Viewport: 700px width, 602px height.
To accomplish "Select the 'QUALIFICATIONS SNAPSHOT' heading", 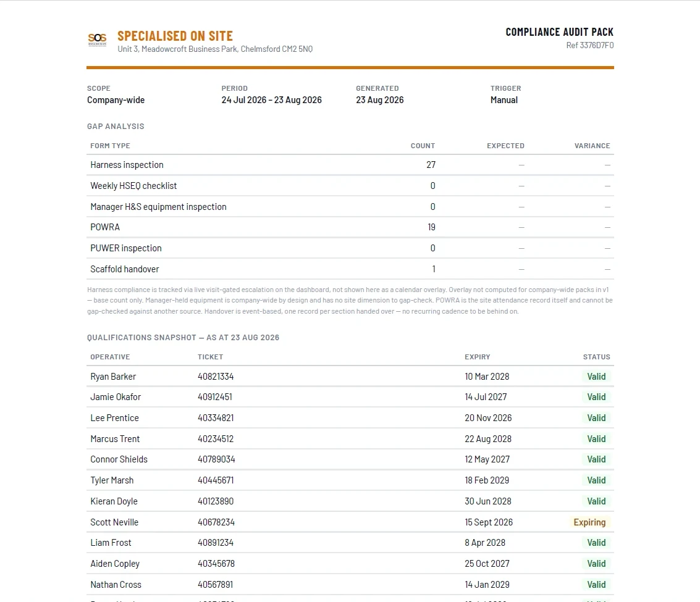I will tap(183, 338).
